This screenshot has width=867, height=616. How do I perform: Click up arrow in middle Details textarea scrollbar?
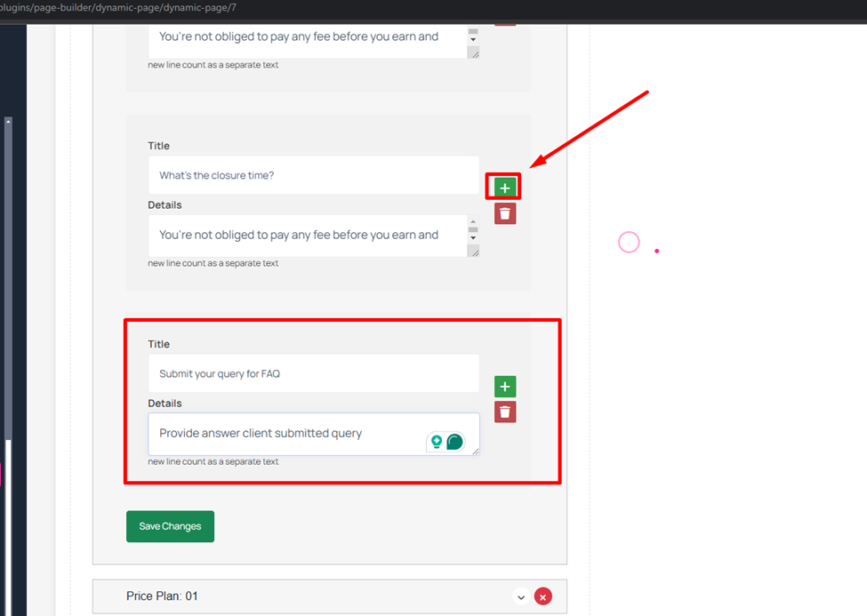pos(473,221)
